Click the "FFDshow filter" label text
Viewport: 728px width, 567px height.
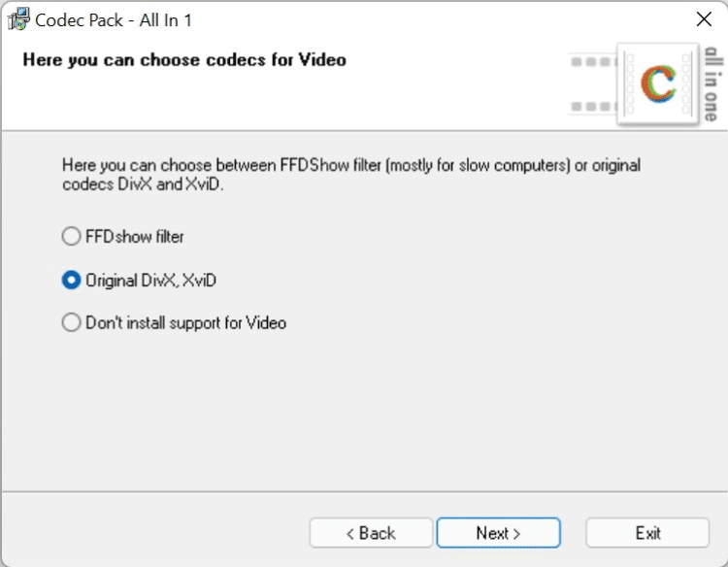pos(135,236)
